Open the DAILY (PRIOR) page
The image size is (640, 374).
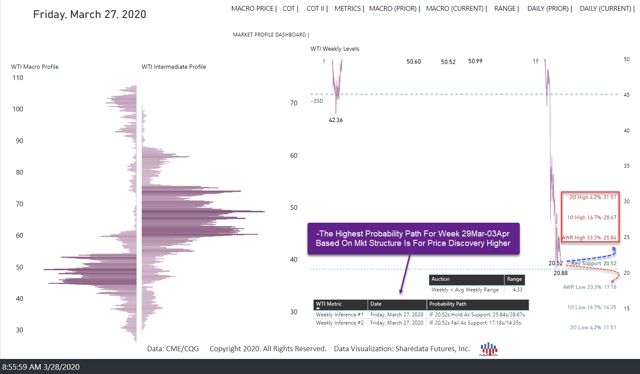point(548,9)
